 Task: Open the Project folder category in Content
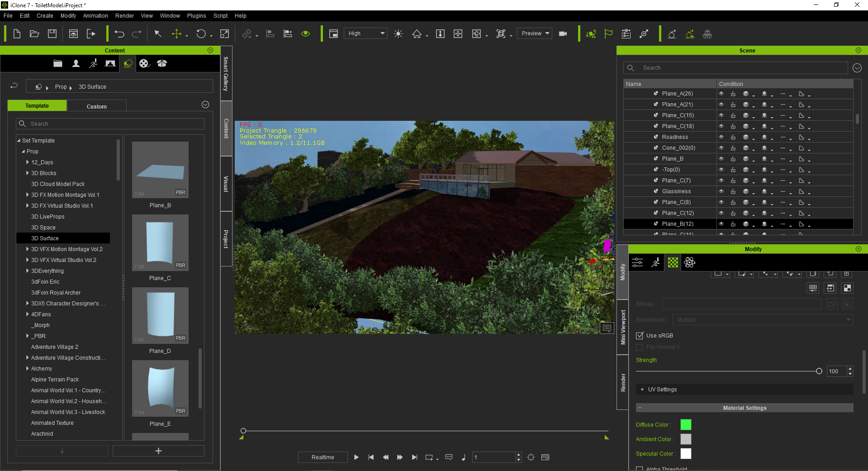(x=58, y=64)
